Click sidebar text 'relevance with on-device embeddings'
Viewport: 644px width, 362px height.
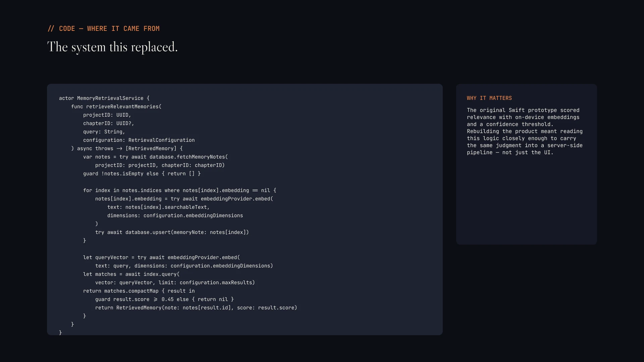[523, 117]
